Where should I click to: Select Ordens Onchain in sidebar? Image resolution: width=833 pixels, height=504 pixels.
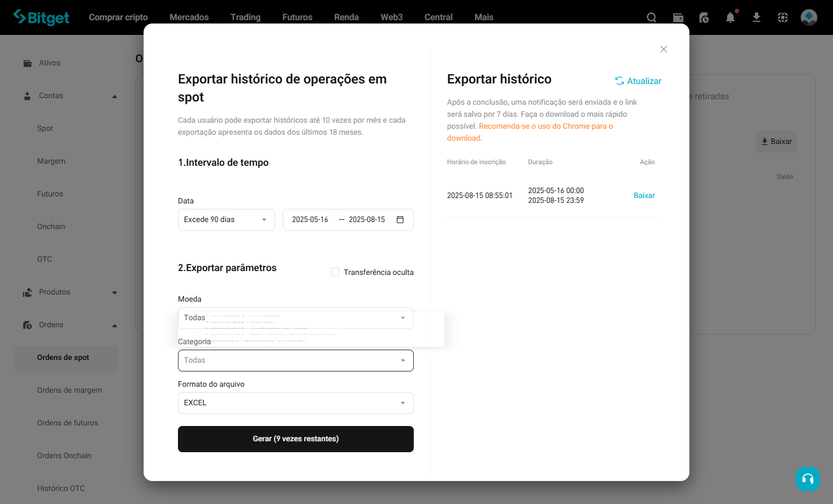(64, 456)
